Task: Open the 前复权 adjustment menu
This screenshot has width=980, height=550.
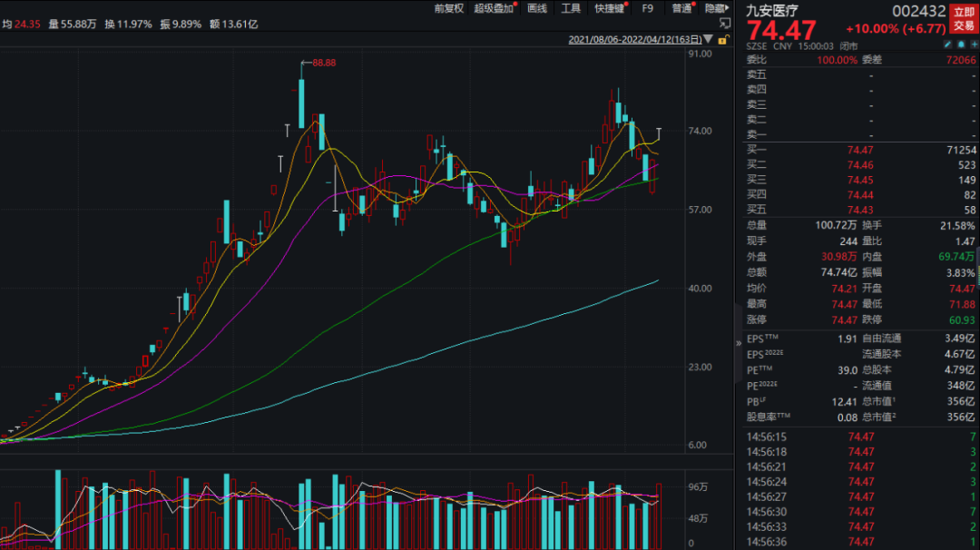Action: click(448, 8)
